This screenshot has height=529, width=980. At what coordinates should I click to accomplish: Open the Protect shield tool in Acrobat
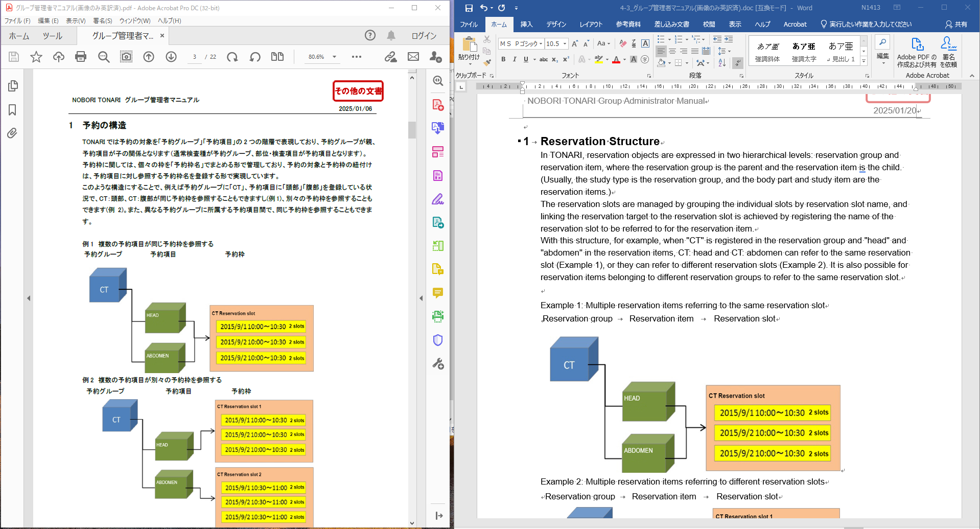pos(438,340)
